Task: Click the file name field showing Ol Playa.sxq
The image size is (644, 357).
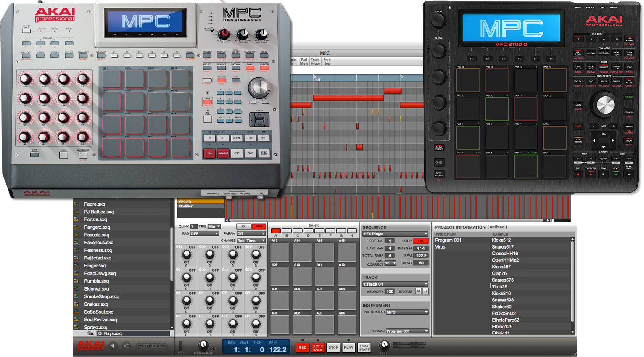Action: point(133,333)
